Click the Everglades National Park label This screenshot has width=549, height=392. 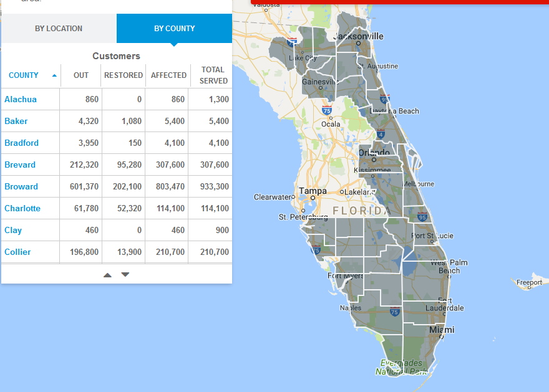tap(401, 367)
